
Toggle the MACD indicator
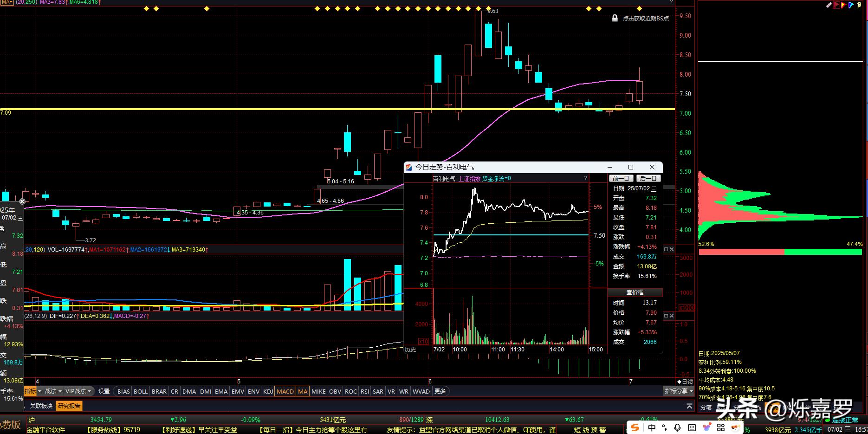pyautogui.click(x=285, y=391)
